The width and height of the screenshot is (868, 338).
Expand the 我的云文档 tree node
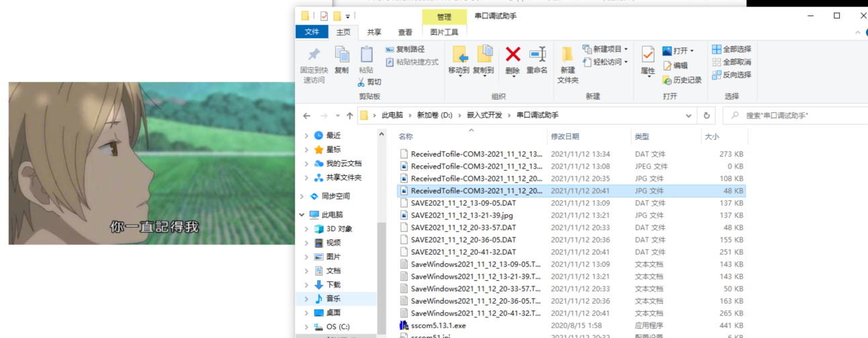pos(307,163)
